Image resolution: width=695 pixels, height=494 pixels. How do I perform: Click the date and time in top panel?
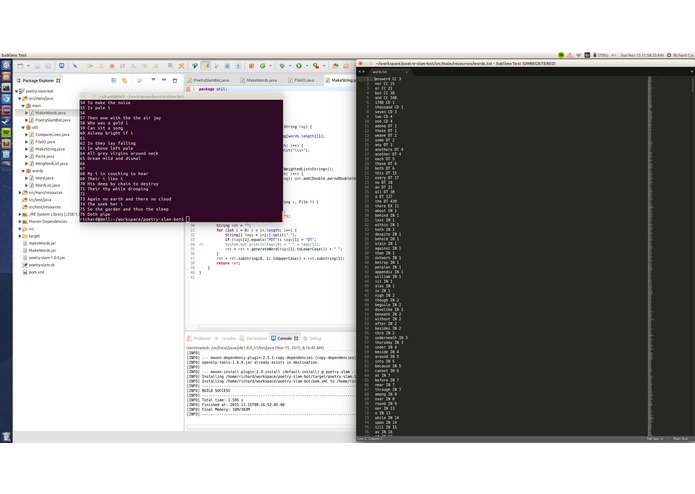point(642,55)
